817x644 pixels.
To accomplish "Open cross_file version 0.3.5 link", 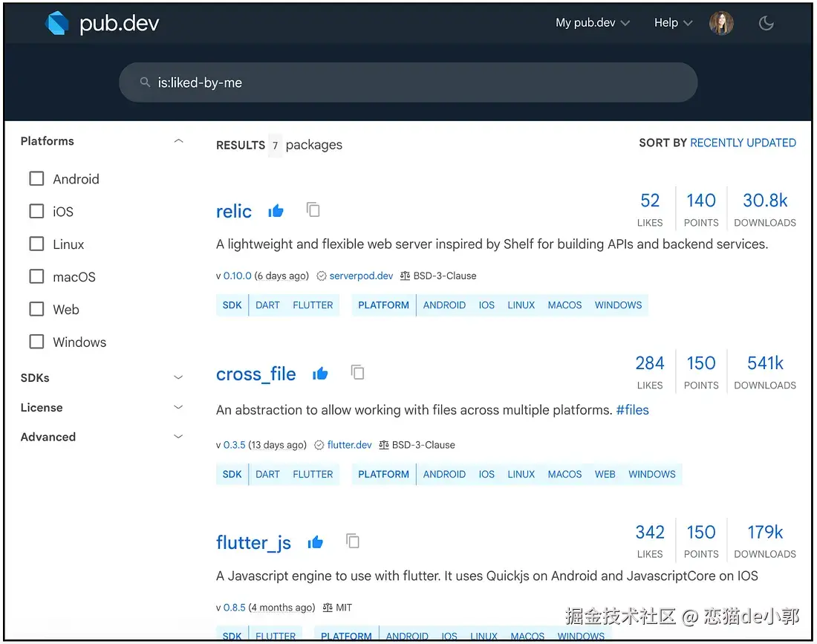I will [234, 445].
